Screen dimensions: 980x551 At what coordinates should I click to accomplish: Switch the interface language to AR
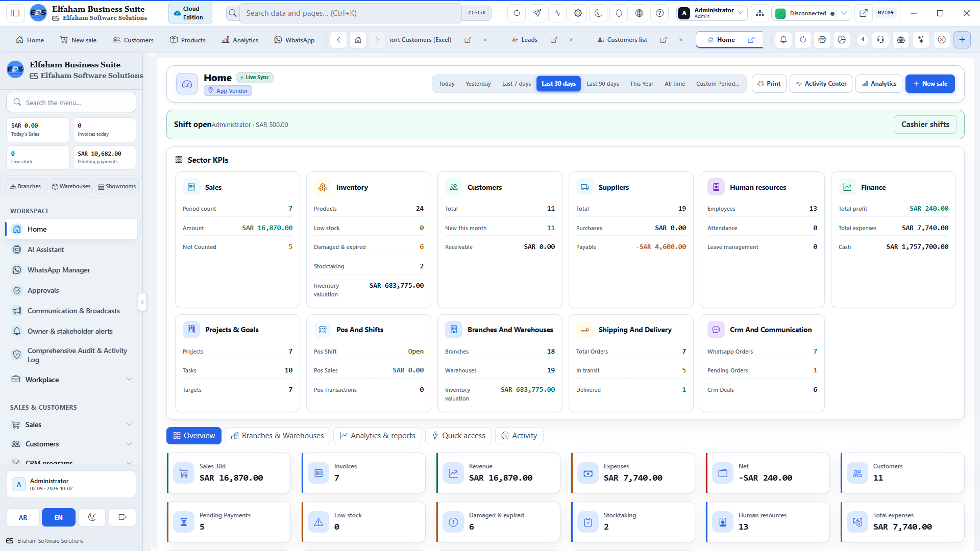click(23, 517)
